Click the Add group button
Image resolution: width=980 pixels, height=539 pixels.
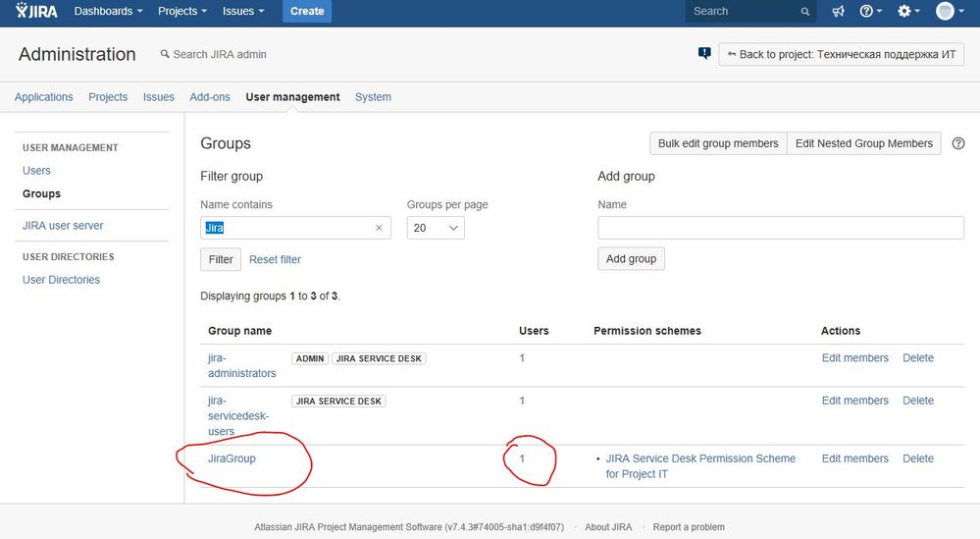(631, 258)
